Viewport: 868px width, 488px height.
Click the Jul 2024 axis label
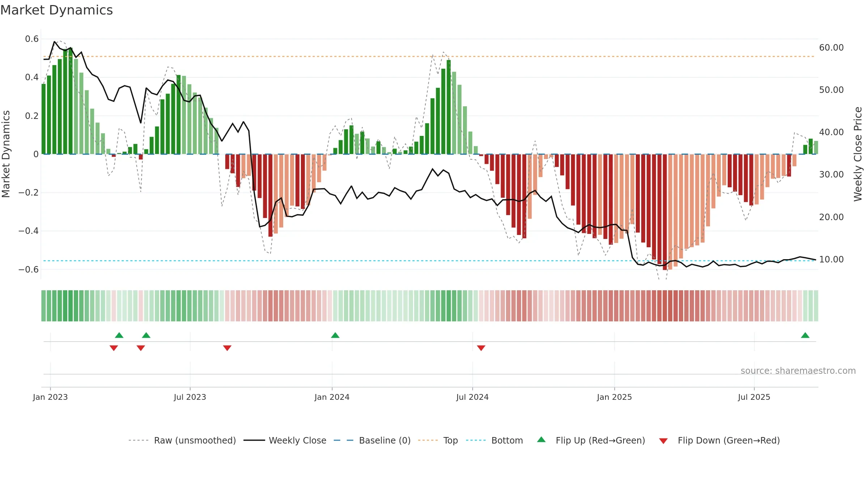472,397
